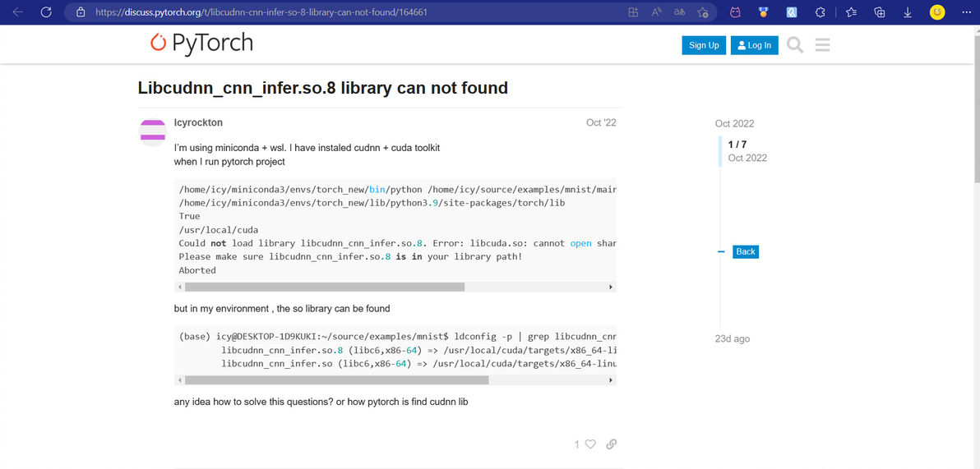Refresh the page in the browser
Image resolution: width=980 pixels, height=469 pixels.
tap(46, 12)
